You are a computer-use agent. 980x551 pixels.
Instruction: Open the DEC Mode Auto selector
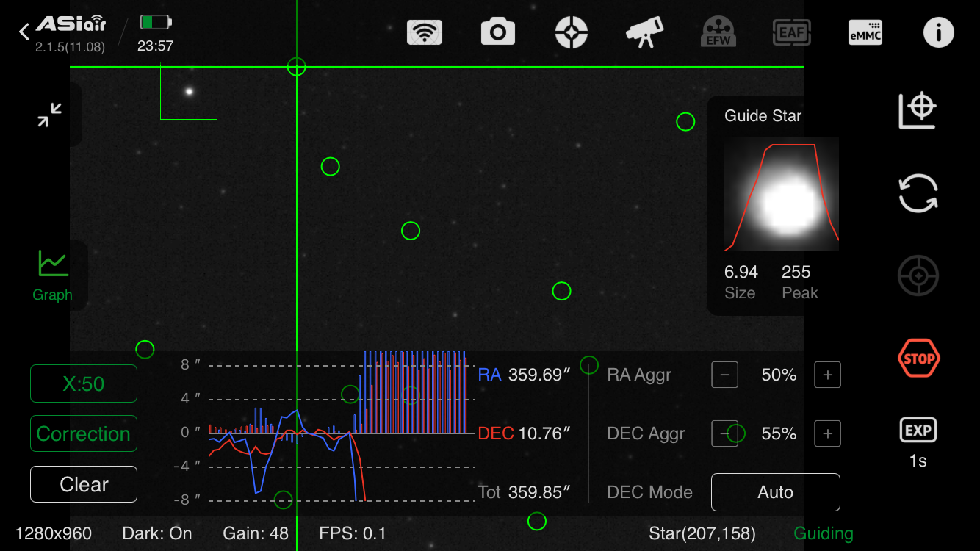point(775,492)
